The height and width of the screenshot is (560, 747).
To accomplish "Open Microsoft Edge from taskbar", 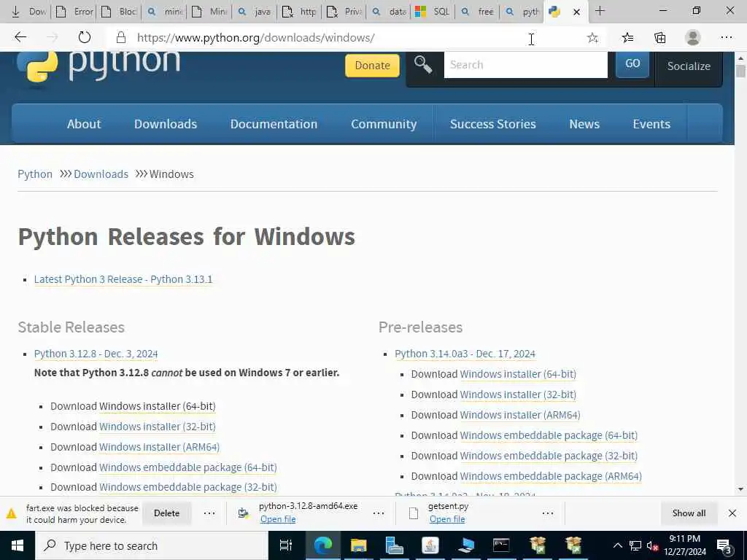I will tap(322, 545).
